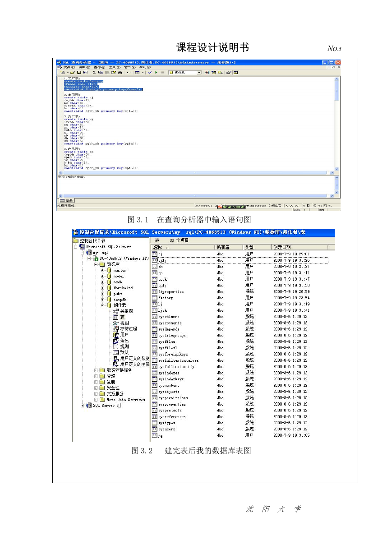This screenshot has height=554, width=392.
Task: Click the Northwind database cylinder icon
Action: 109,288
